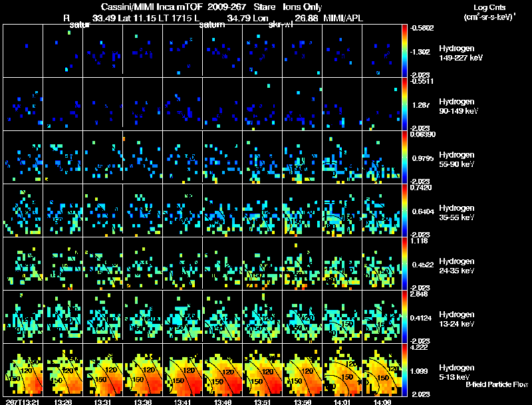Select the 'Hydrogen 24-35 keV' row label
This screenshot has height=405, width=532.
pyautogui.click(x=457, y=266)
